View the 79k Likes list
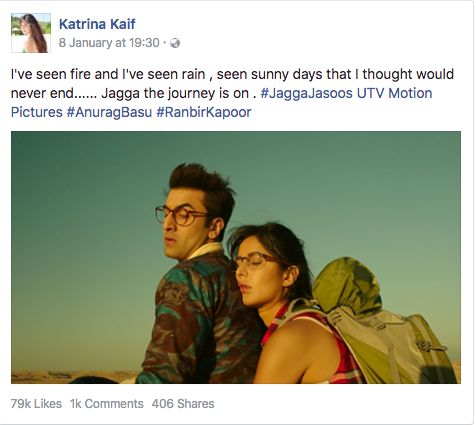 pos(36,404)
